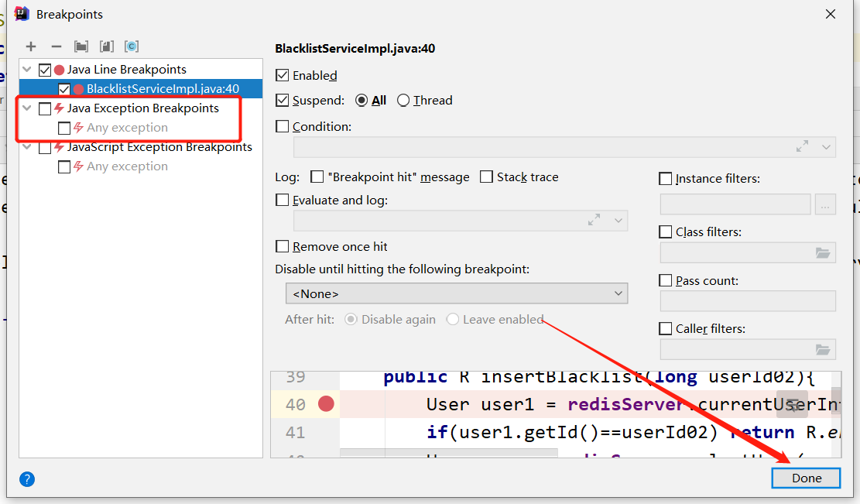Remove selected breakpoint using minus icon
Image resolution: width=860 pixels, height=504 pixels.
[x=56, y=46]
